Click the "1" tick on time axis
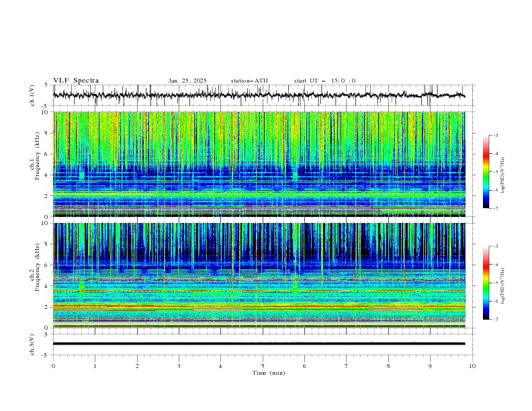The image size is (532, 411). point(95,366)
